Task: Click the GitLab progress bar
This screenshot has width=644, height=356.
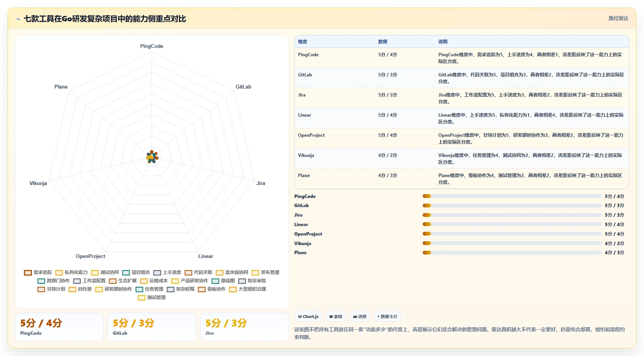Action: [x=512, y=206]
